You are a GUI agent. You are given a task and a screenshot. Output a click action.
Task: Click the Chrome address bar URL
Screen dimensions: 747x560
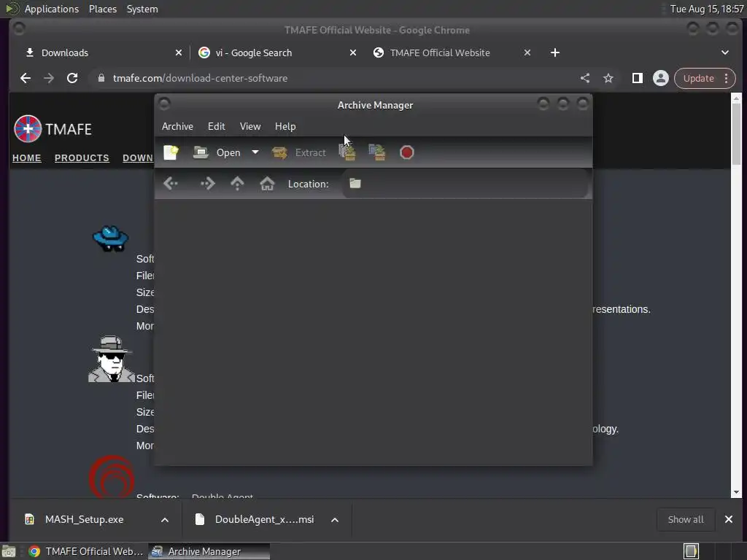point(200,78)
